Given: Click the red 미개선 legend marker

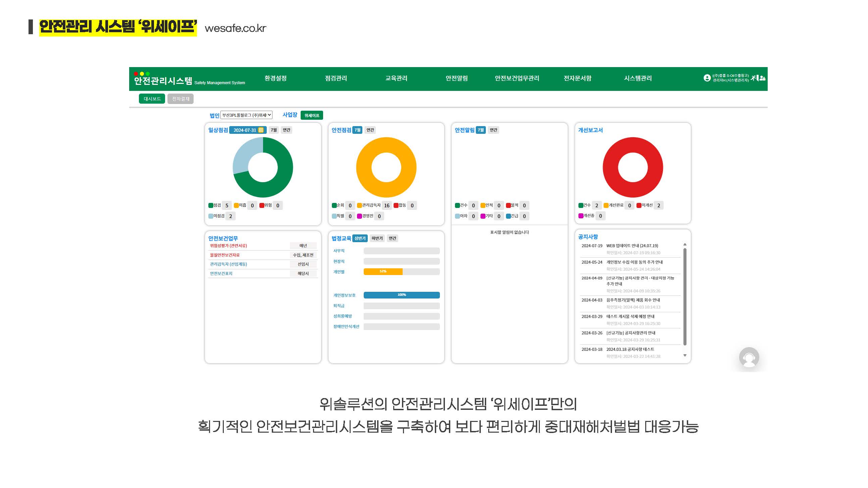Looking at the screenshot, I should [x=639, y=206].
